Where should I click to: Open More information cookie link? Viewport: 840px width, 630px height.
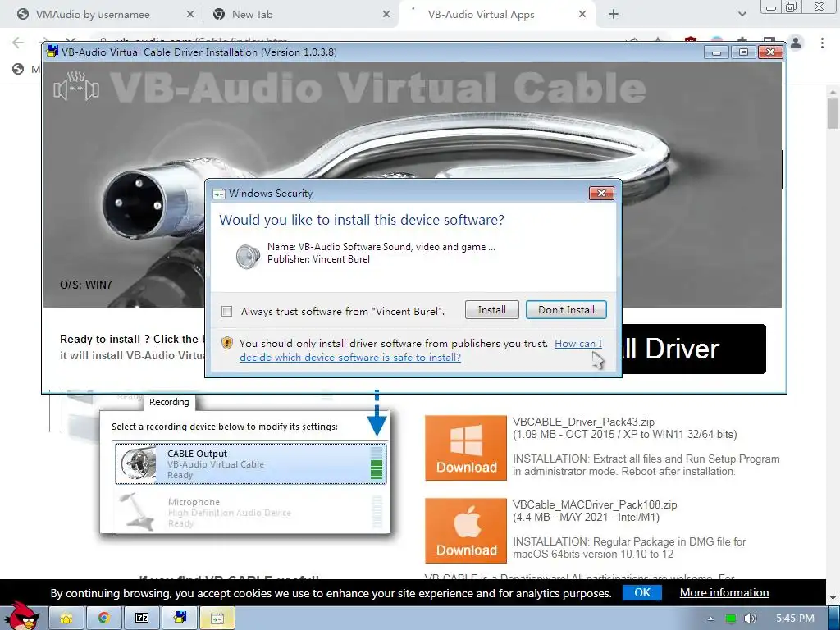724,592
